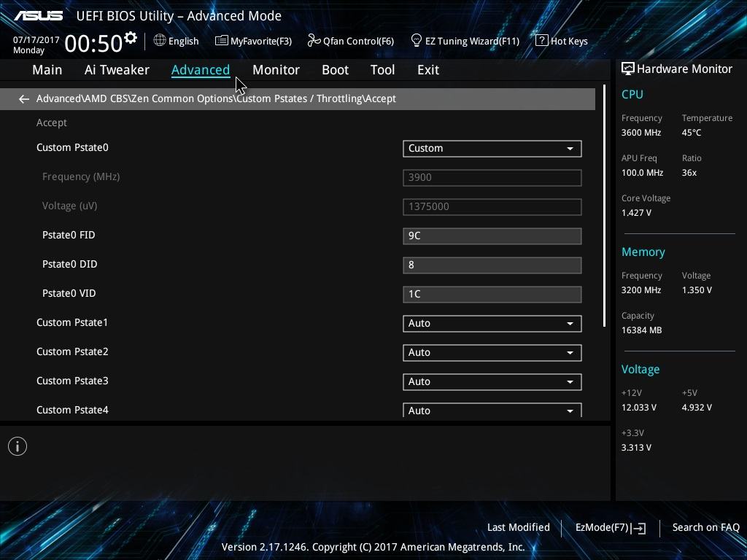This screenshot has width=747, height=560.
Task: Open the Custom Pstate4 dropdown
Action: 492,410
